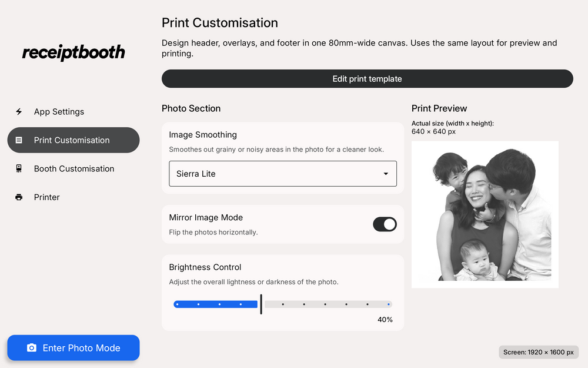Click 'Adjust the overall lightness' description text
Image resolution: width=588 pixels, height=368 pixels.
click(x=253, y=281)
